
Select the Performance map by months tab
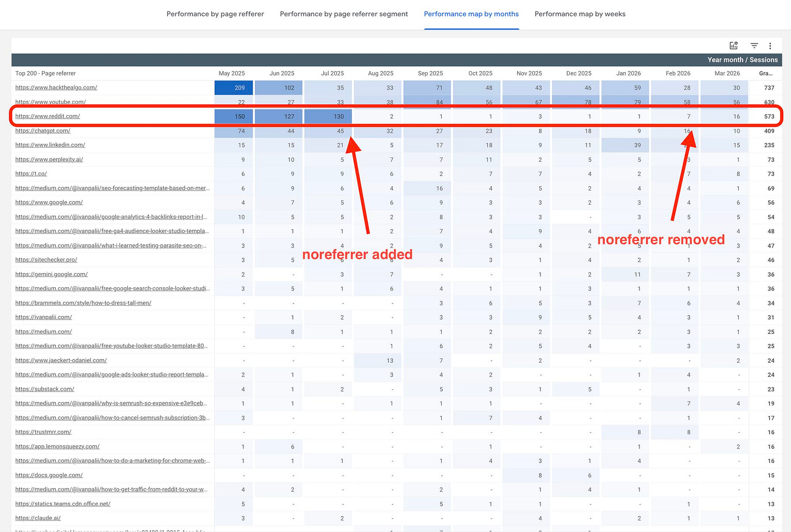471,14
